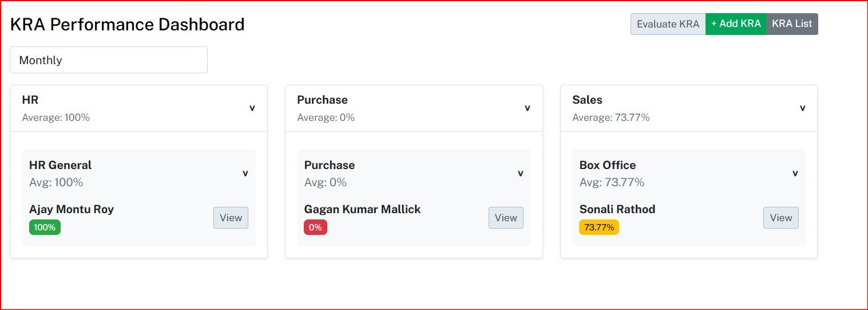868x310 pixels.
Task: Collapse the Sales department card chevron
Action: [x=802, y=108]
